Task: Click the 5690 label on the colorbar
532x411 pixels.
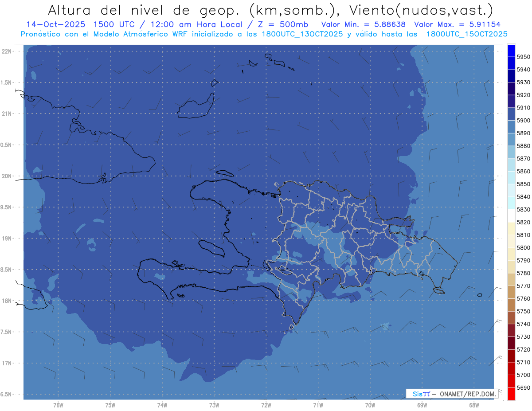Action: pyautogui.click(x=523, y=388)
